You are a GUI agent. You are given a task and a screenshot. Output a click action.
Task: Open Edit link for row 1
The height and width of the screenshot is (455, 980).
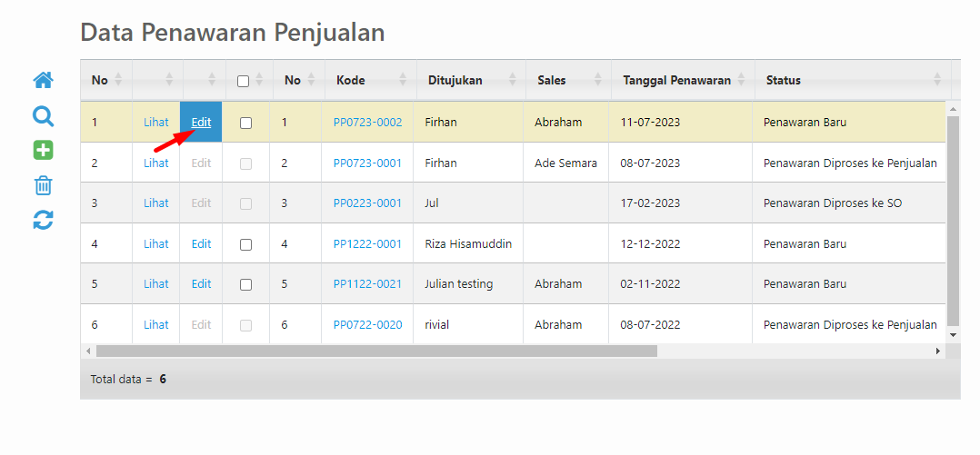click(x=201, y=123)
